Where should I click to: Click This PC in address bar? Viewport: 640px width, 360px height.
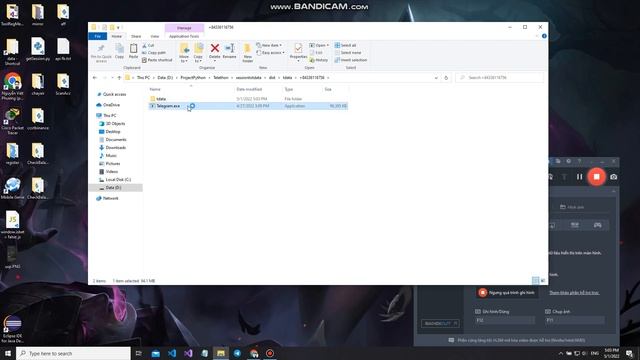pyautogui.click(x=143, y=78)
